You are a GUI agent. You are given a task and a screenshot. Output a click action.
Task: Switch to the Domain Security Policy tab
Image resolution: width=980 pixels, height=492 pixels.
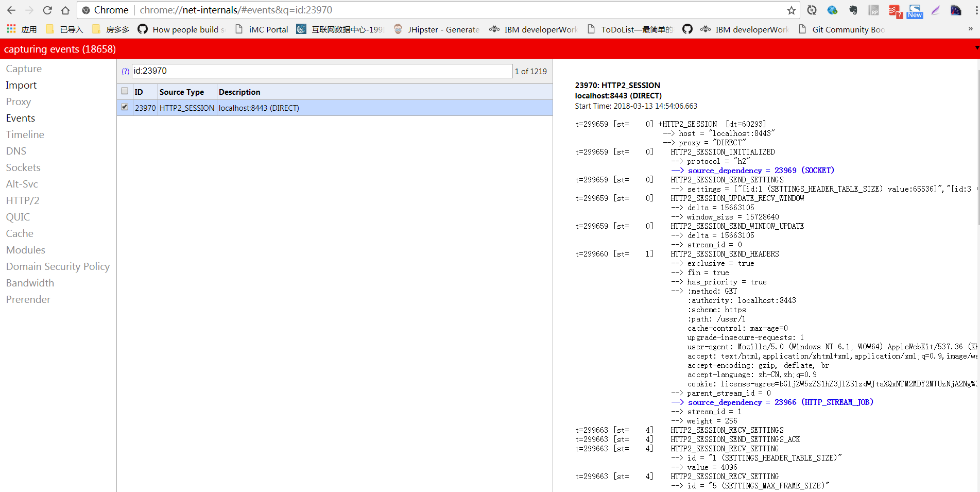pos(58,266)
